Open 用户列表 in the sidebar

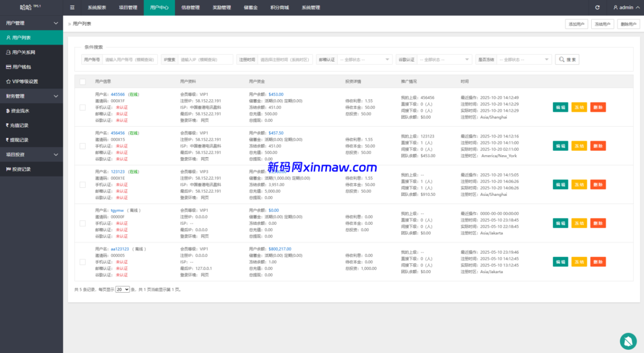(x=31, y=38)
